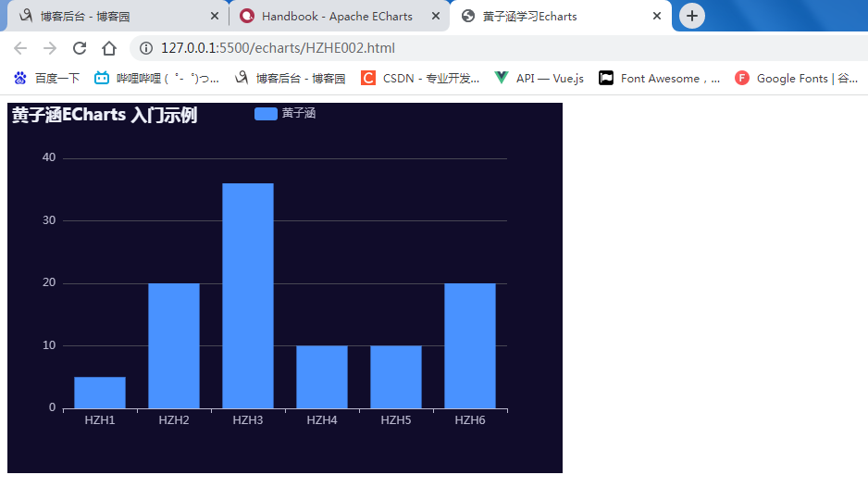Image resolution: width=868 pixels, height=500 pixels.
Task: Open the browser home page
Action: [x=109, y=48]
